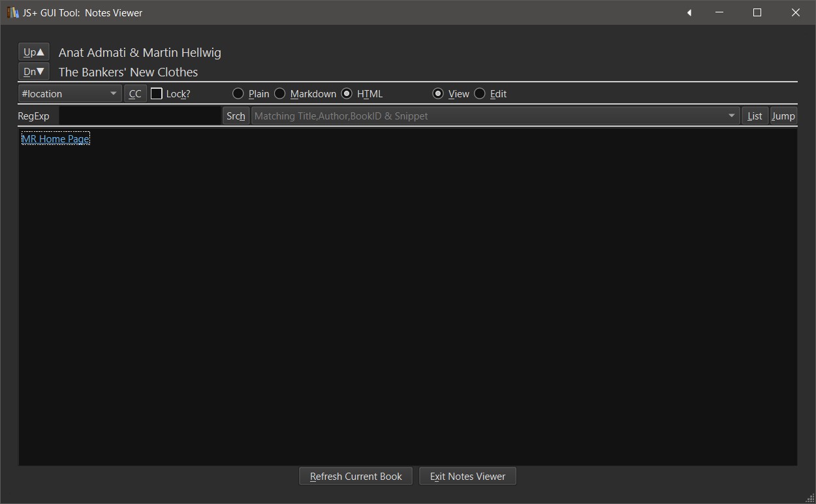
Task: Click the CC button
Action: click(x=135, y=94)
